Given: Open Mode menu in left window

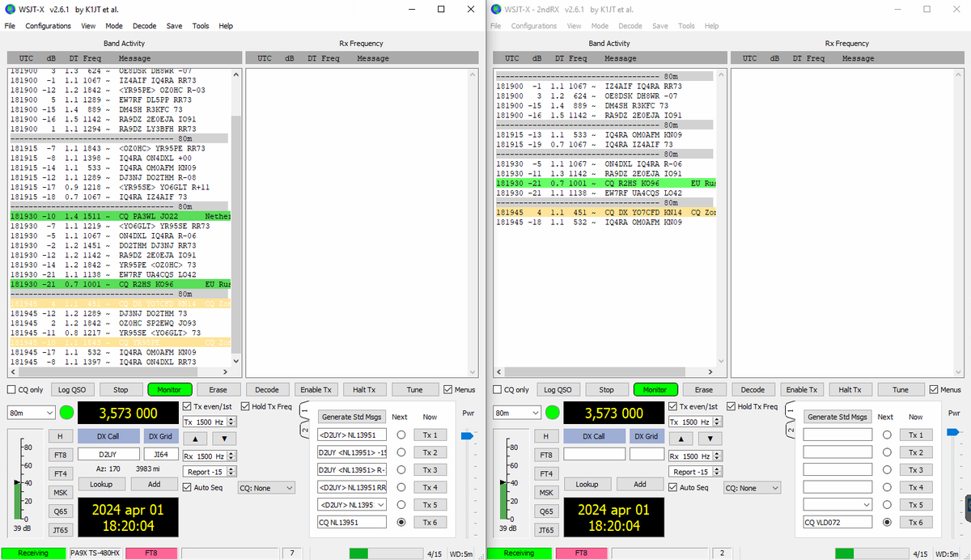Looking at the screenshot, I should tap(114, 26).
